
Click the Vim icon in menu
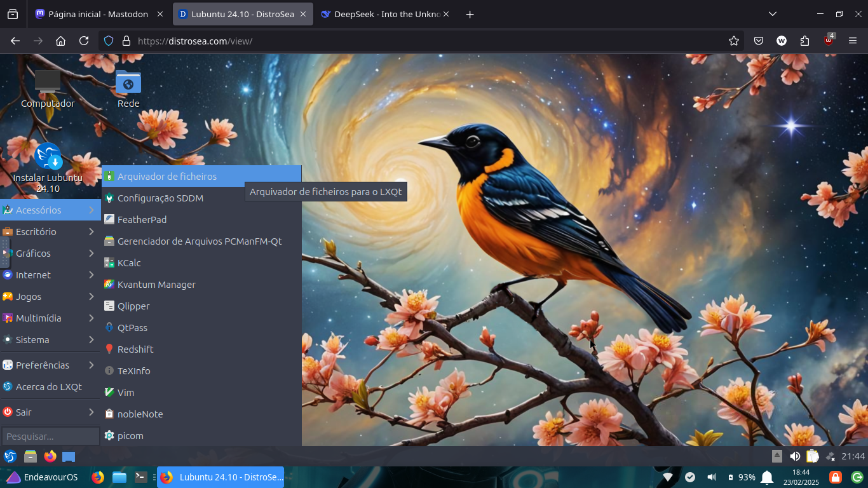[109, 393]
